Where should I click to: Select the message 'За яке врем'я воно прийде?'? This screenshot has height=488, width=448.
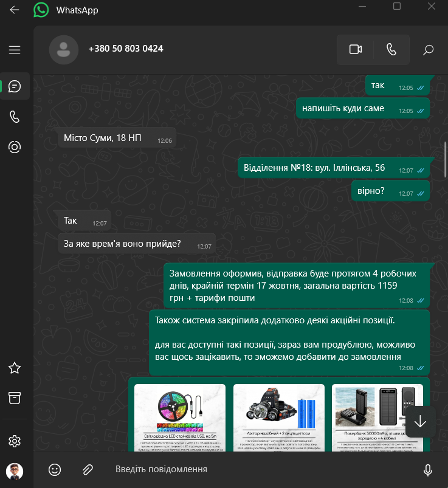(137, 243)
